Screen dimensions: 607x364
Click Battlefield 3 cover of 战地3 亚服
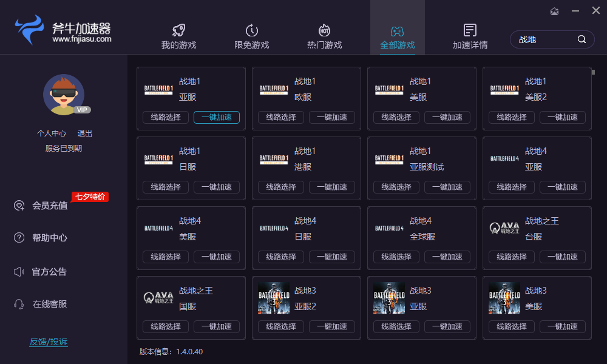[389, 298]
